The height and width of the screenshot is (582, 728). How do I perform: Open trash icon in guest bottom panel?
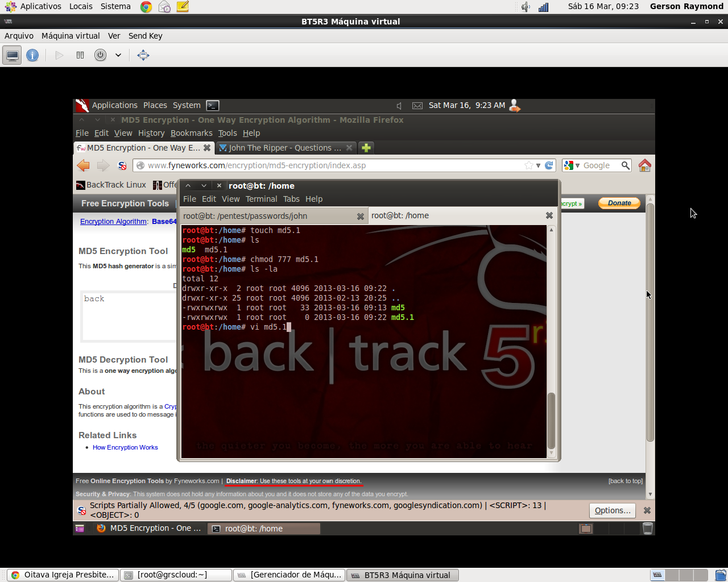[x=647, y=528]
